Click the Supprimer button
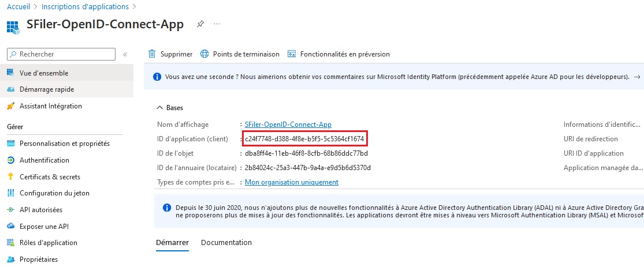This screenshot has width=644, height=271. point(170,54)
